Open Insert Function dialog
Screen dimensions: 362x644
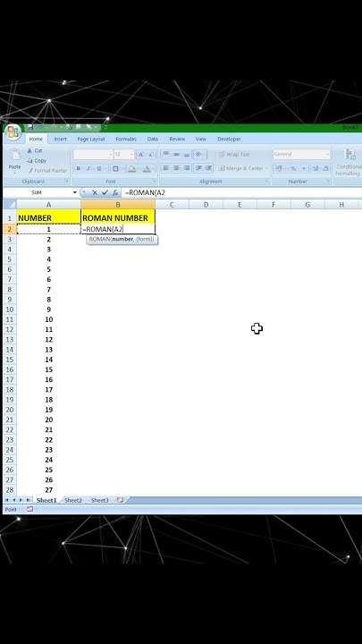[x=115, y=192]
